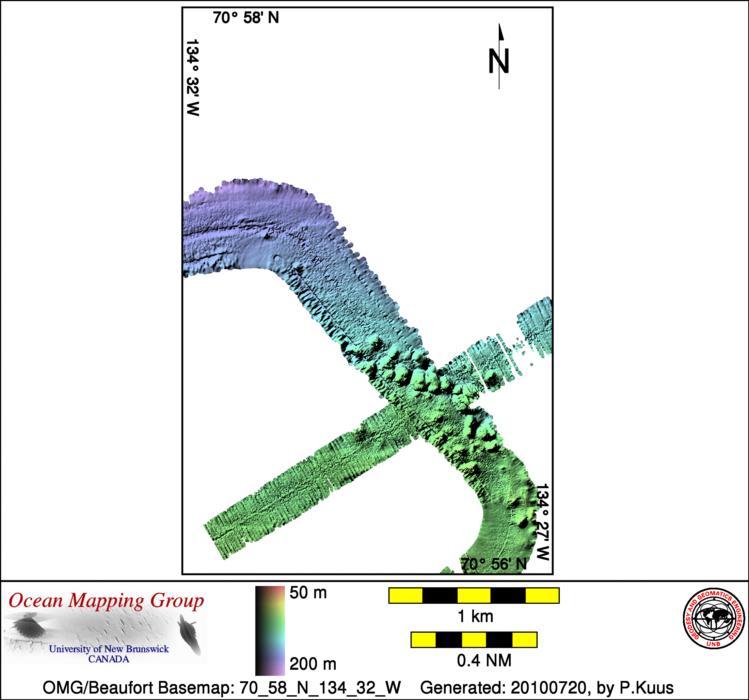Click the north arrow N symbol
This screenshot has width=749, height=700.
(499, 60)
